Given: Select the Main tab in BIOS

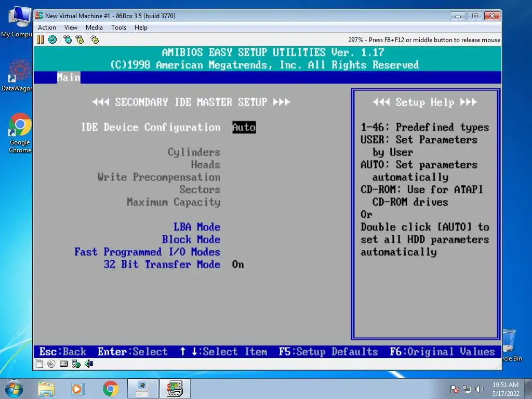Looking at the screenshot, I should (69, 77).
